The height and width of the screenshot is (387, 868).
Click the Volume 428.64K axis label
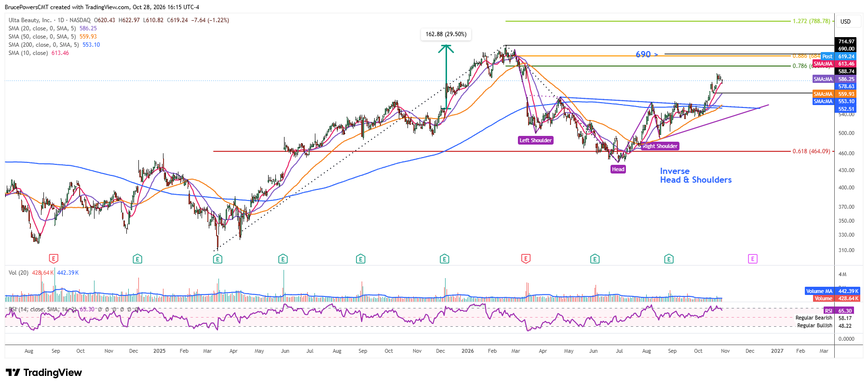pos(837,298)
